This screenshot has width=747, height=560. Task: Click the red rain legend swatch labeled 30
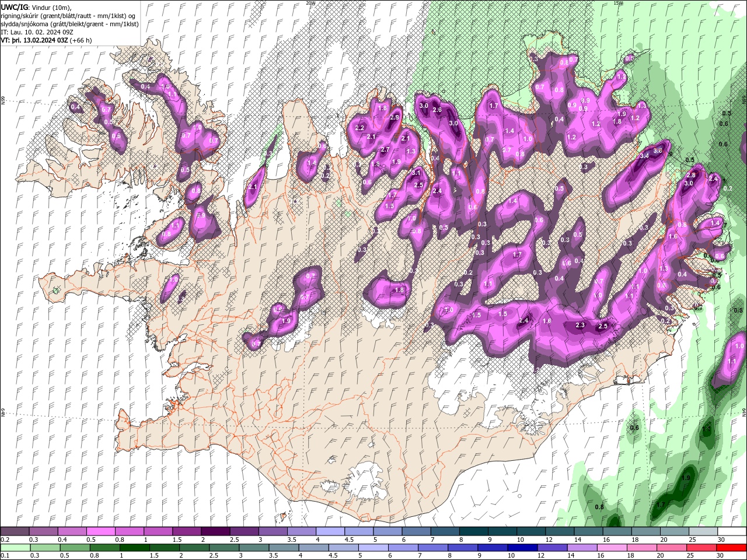731,548
